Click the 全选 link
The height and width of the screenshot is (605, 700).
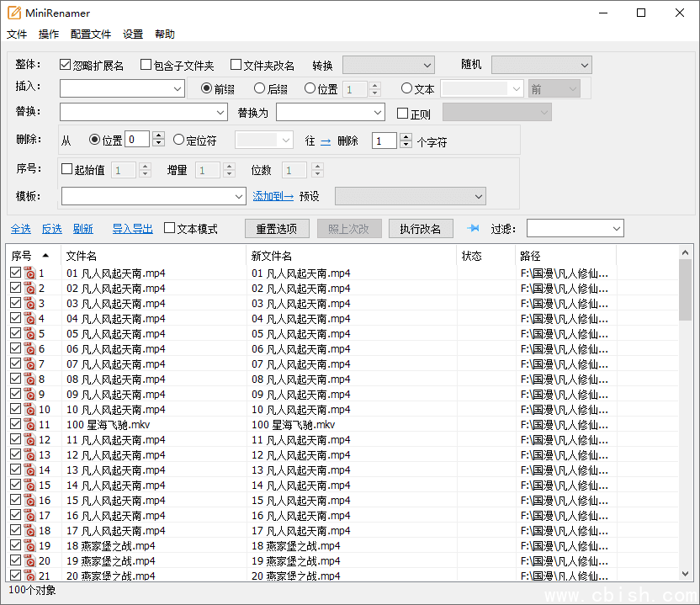click(20, 227)
